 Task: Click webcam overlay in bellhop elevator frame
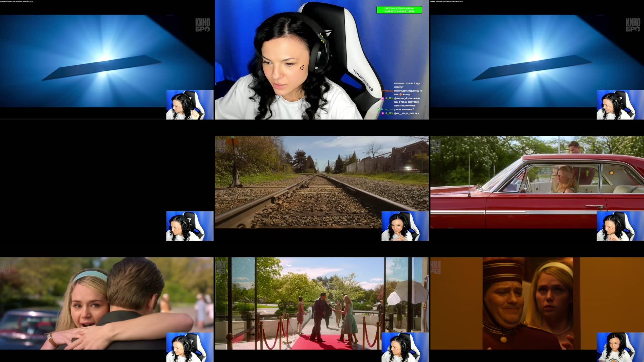[620, 347]
